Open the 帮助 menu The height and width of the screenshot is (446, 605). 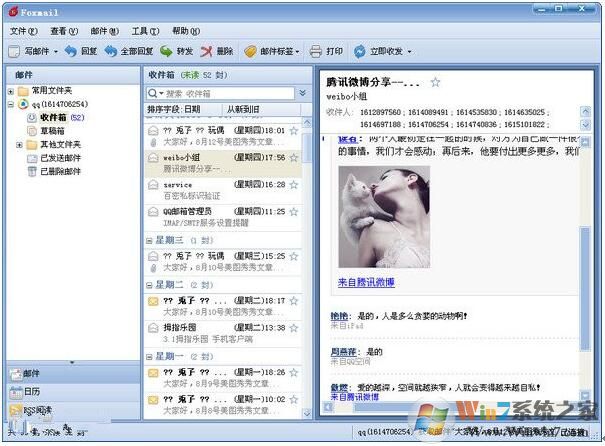point(186,31)
